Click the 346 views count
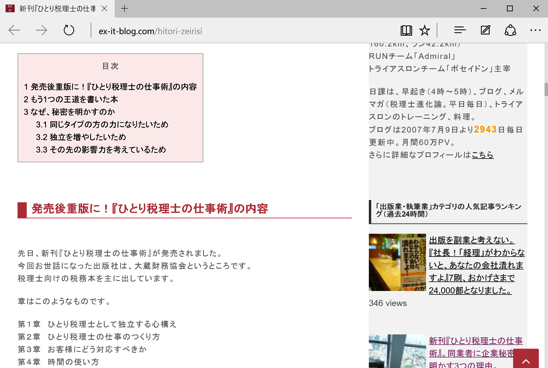The width and height of the screenshot is (548, 368). [x=388, y=303]
